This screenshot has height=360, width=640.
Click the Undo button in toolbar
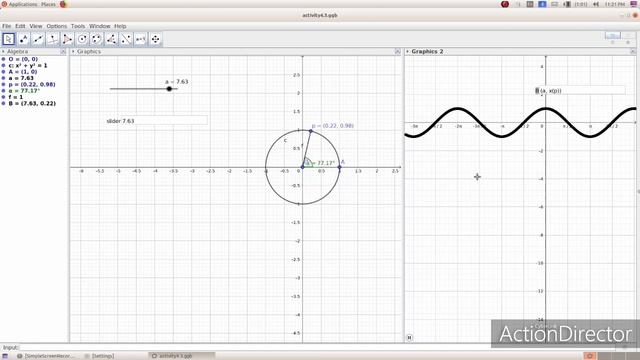[x=613, y=36]
